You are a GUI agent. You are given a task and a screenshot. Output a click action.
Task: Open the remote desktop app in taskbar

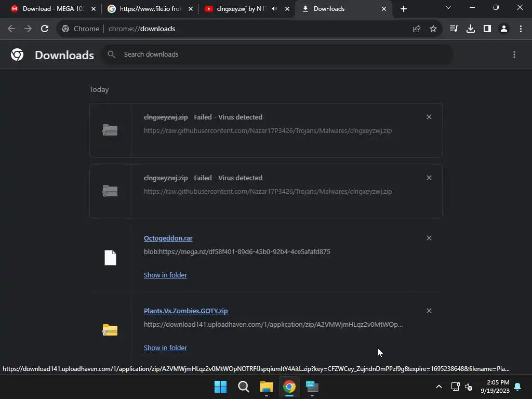[312, 387]
